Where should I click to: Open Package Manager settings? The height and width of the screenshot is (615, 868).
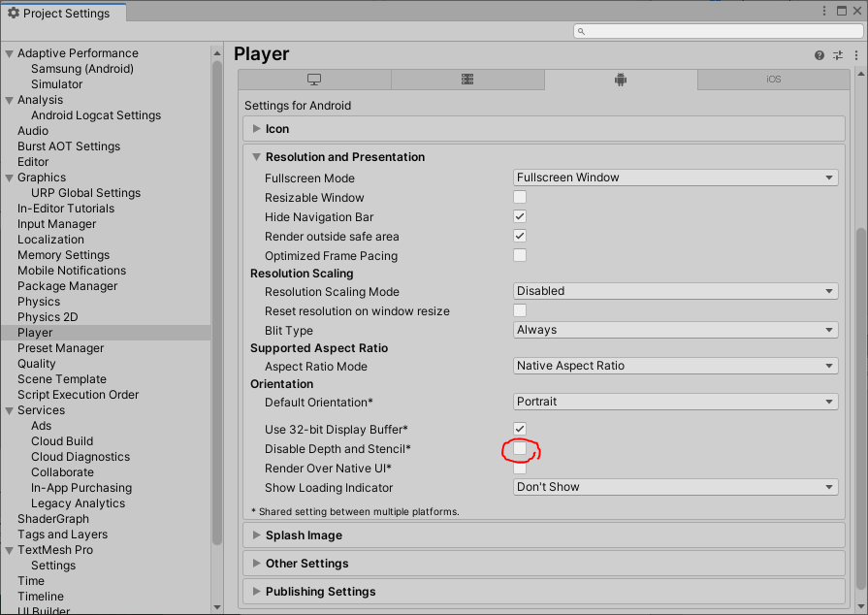coord(67,285)
